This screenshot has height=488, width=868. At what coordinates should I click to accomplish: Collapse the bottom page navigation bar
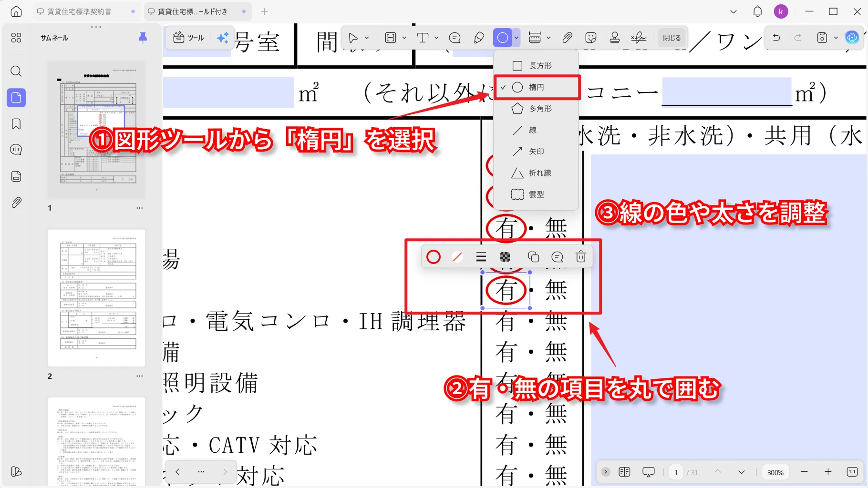tap(606, 472)
